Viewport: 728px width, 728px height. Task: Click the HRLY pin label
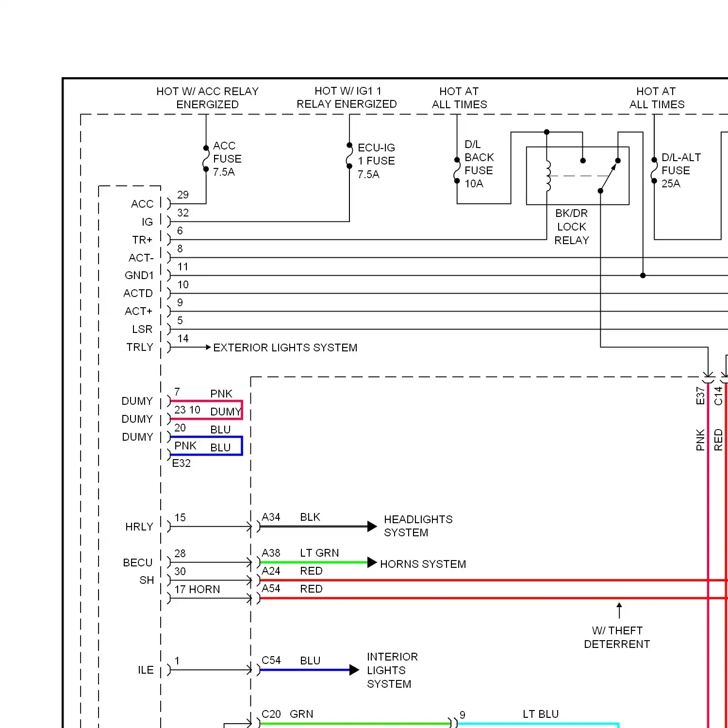(x=139, y=527)
